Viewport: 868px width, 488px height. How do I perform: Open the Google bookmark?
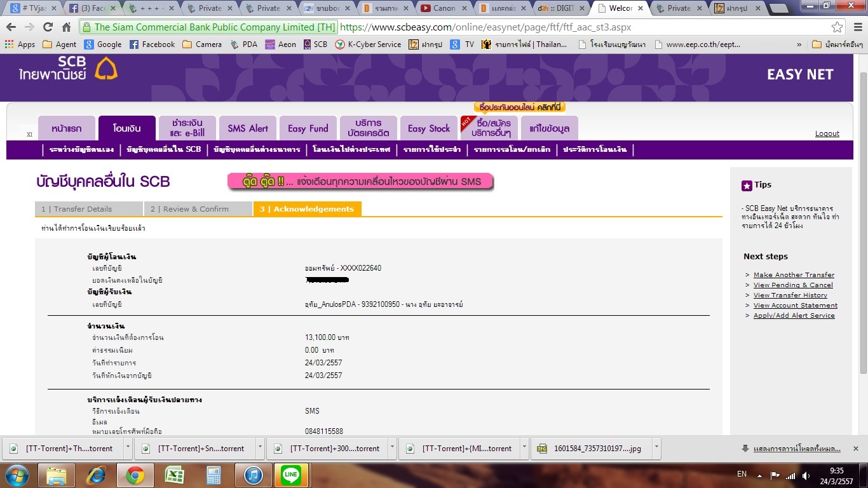pyautogui.click(x=103, y=44)
